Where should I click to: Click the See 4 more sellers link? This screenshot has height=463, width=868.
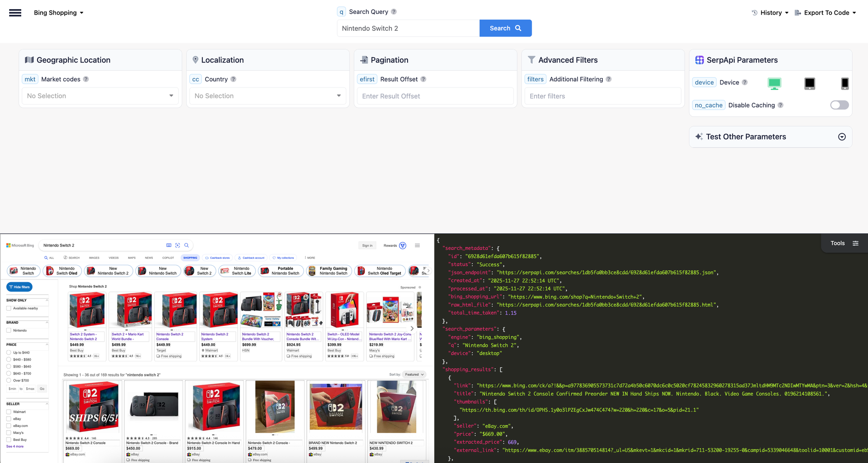(15, 447)
